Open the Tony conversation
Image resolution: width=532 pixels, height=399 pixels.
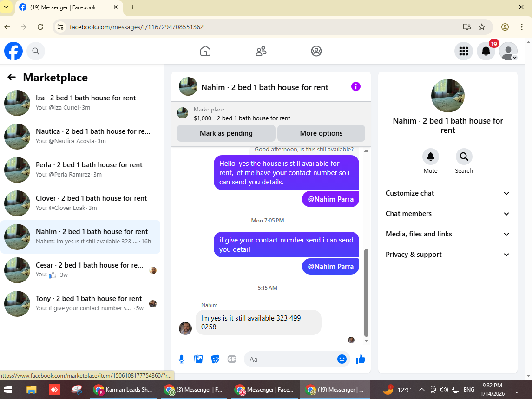[x=80, y=304]
